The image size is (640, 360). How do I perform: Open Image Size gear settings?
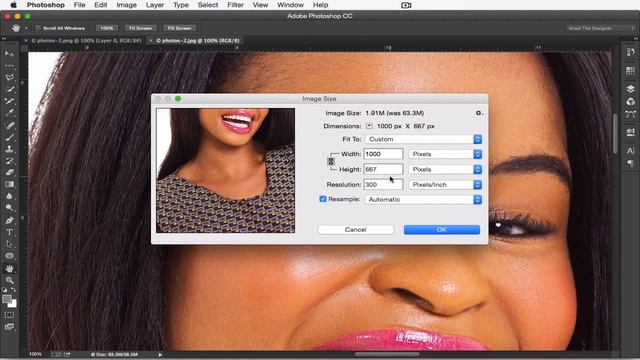click(x=479, y=113)
